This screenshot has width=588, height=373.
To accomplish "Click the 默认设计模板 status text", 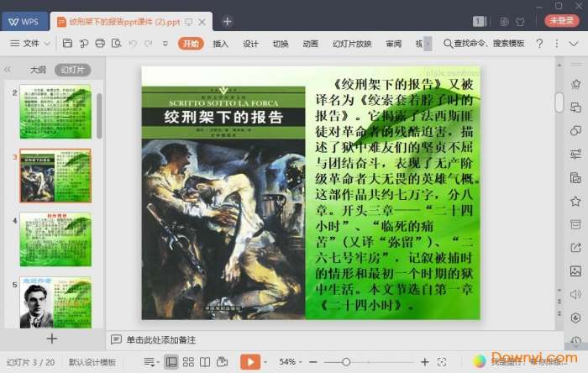I will (x=92, y=362).
